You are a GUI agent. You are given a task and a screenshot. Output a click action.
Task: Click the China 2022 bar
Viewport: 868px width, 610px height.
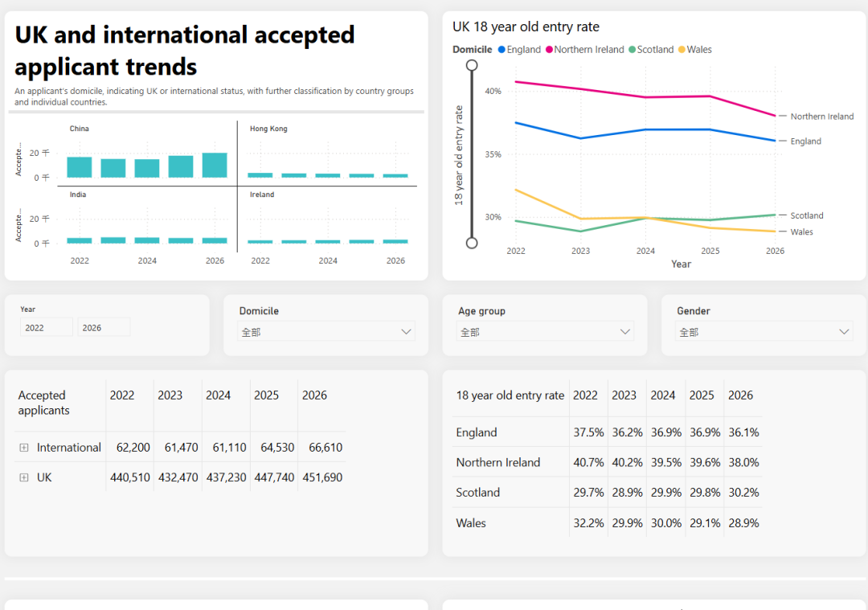click(79, 167)
